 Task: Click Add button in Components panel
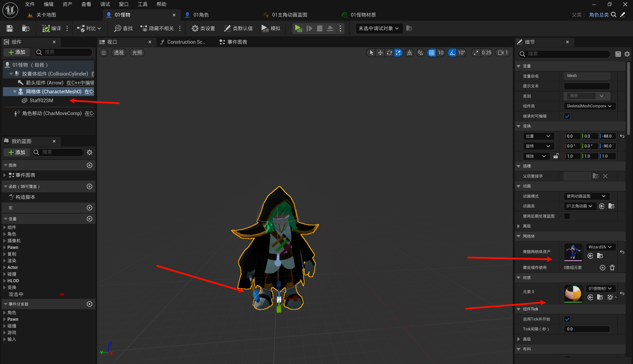tap(17, 52)
